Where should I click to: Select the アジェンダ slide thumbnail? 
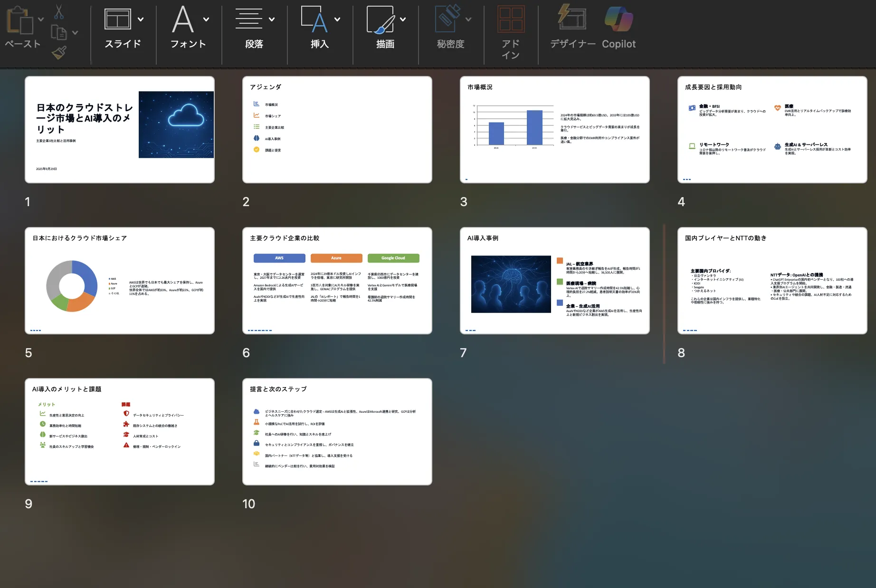337,130
